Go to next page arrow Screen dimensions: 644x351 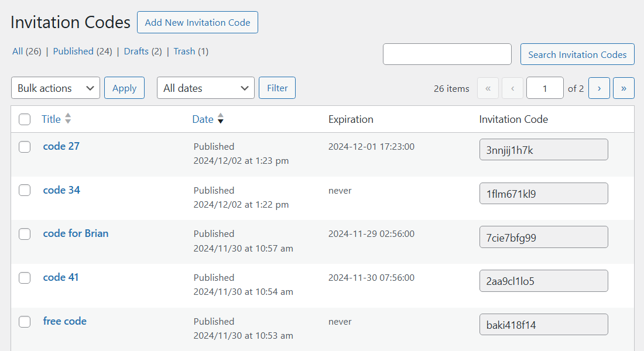(x=600, y=88)
